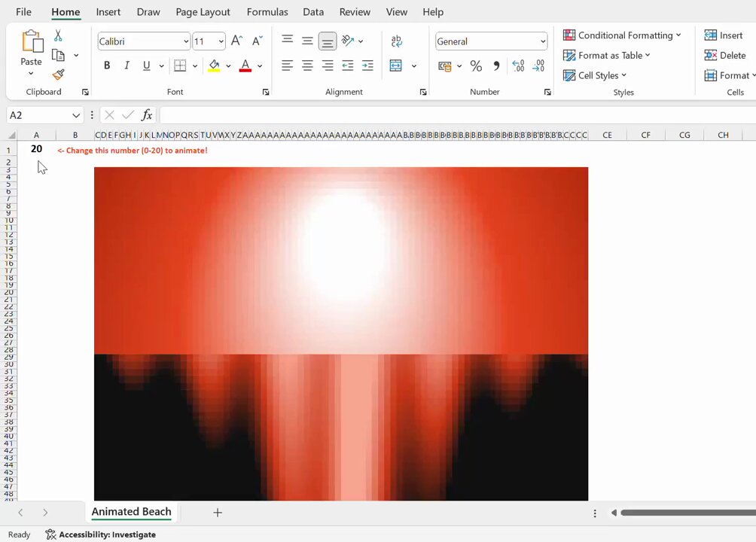Add a new sheet with plus button
Screen dimensions: 756x542
click(x=218, y=513)
